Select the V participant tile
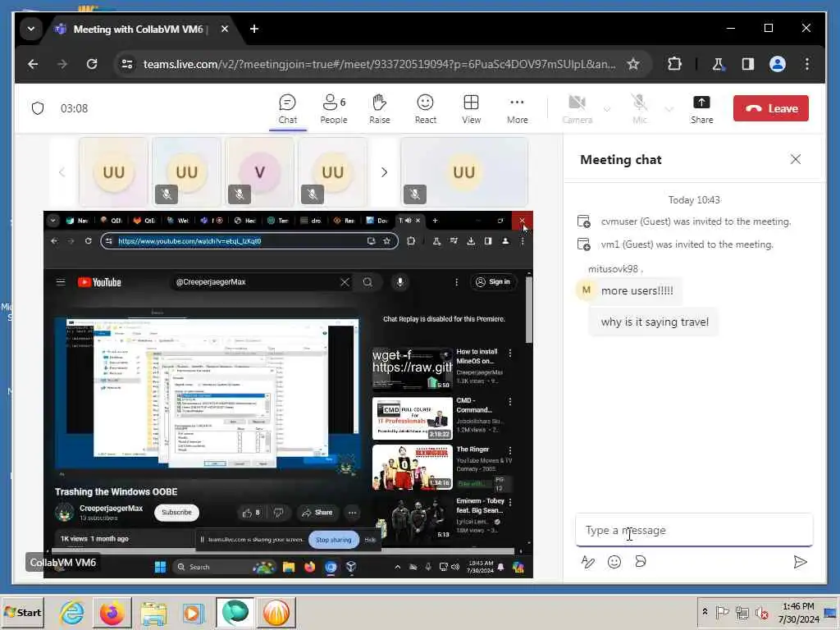This screenshot has width=840, height=630. (x=260, y=172)
